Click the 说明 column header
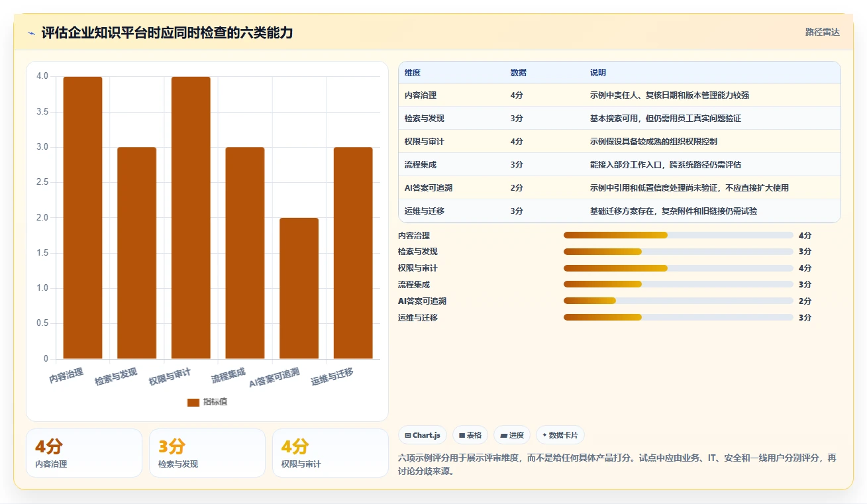This screenshot has width=867, height=504. (598, 73)
